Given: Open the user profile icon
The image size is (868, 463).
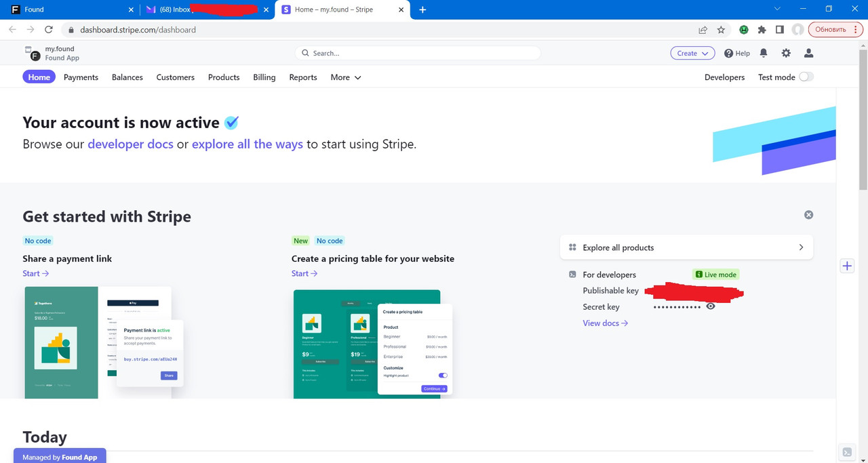Looking at the screenshot, I should 808,53.
